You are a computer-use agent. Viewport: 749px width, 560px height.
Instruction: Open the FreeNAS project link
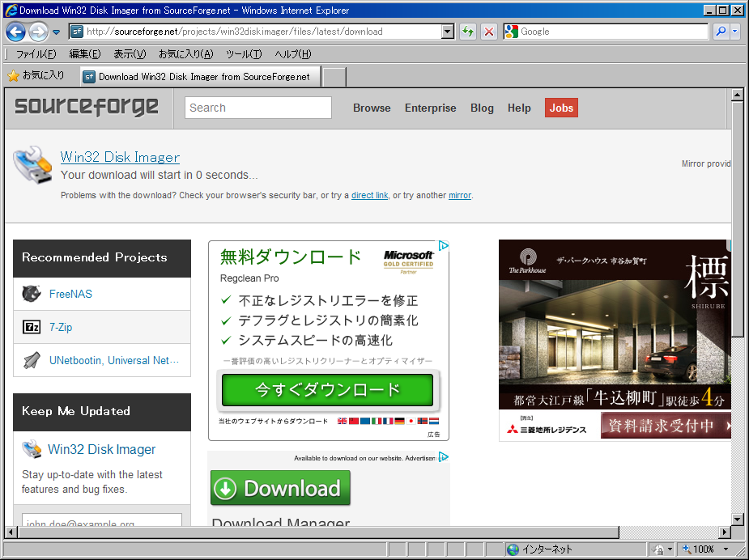[70, 294]
